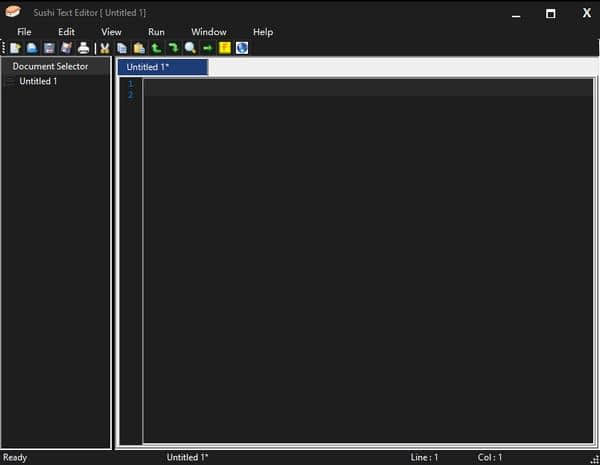Select Untitled 1 in Document Selector

click(38, 82)
